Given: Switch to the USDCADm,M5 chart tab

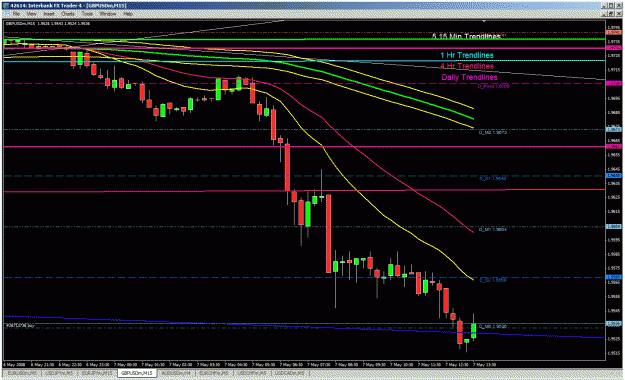Looking at the screenshot, I should 289,373.
